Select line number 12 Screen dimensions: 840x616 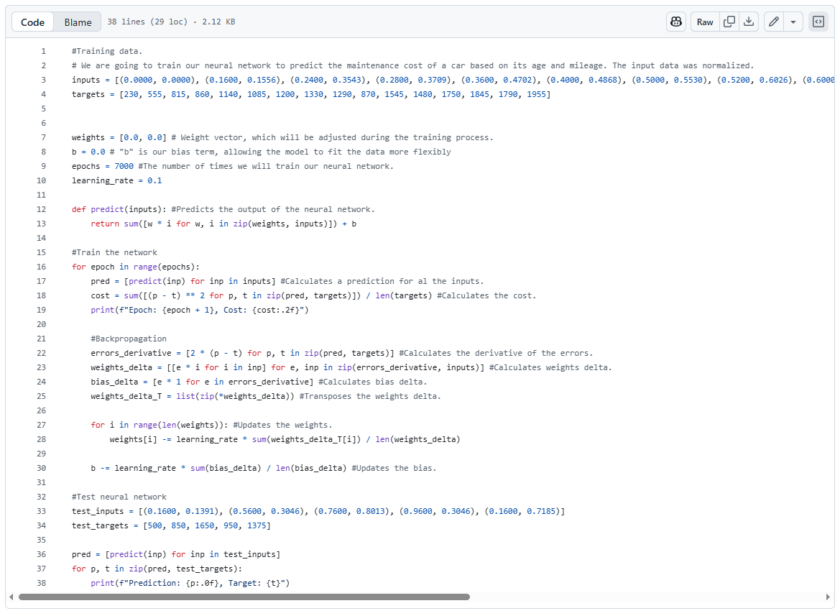click(x=41, y=209)
